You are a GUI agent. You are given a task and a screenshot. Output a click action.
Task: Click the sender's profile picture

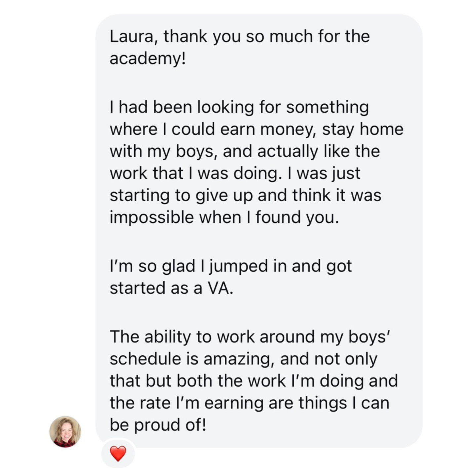[x=65, y=431]
